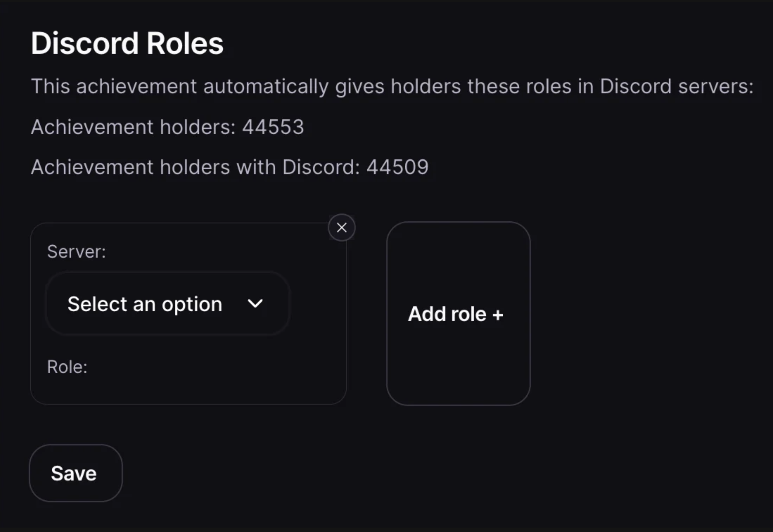Dismiss the current server-role pairing
This screenshot has height=532, width=773.
coord(342,227)
